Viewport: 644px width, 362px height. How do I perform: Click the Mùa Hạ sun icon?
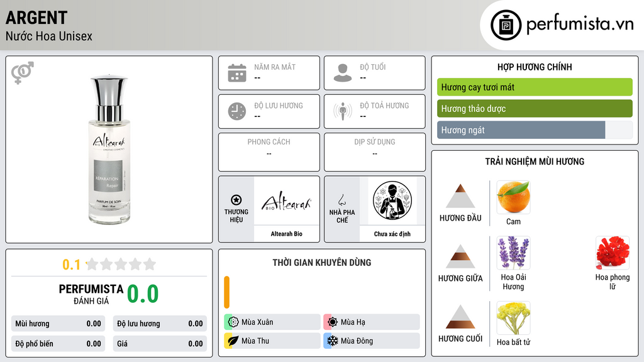tap(333, 322)
